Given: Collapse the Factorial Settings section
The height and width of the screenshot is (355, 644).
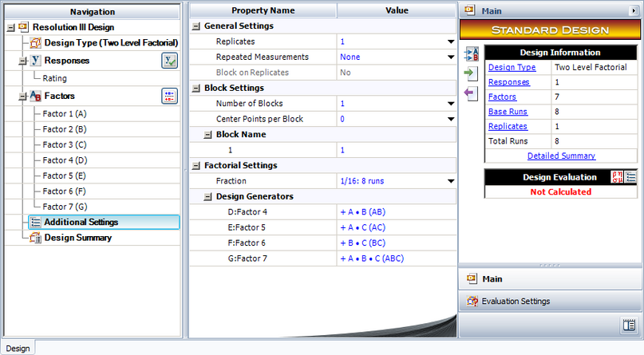Looking at the screenshot, I should coord(196,166).
